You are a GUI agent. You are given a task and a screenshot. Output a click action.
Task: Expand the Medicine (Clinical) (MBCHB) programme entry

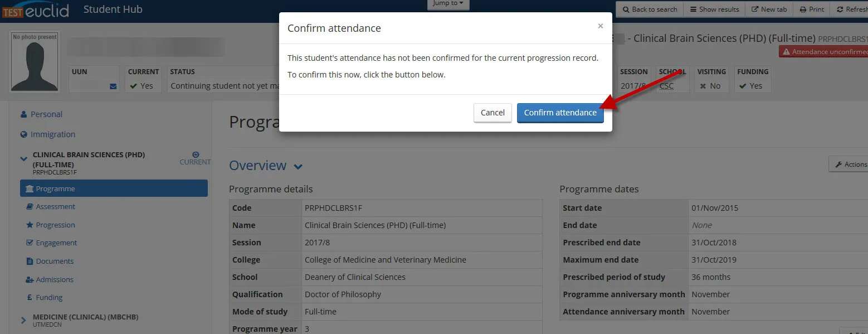pos(22,320)
